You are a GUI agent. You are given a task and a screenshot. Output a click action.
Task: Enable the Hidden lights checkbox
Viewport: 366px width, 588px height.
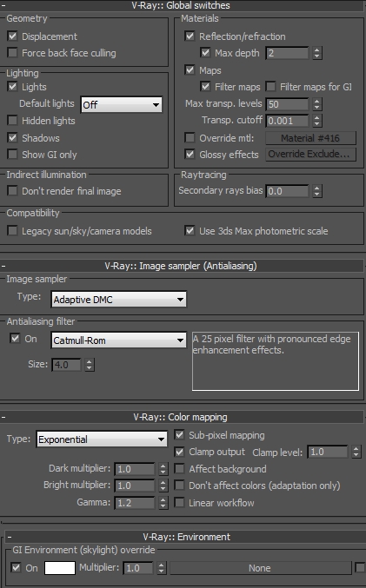coord(12,121)
